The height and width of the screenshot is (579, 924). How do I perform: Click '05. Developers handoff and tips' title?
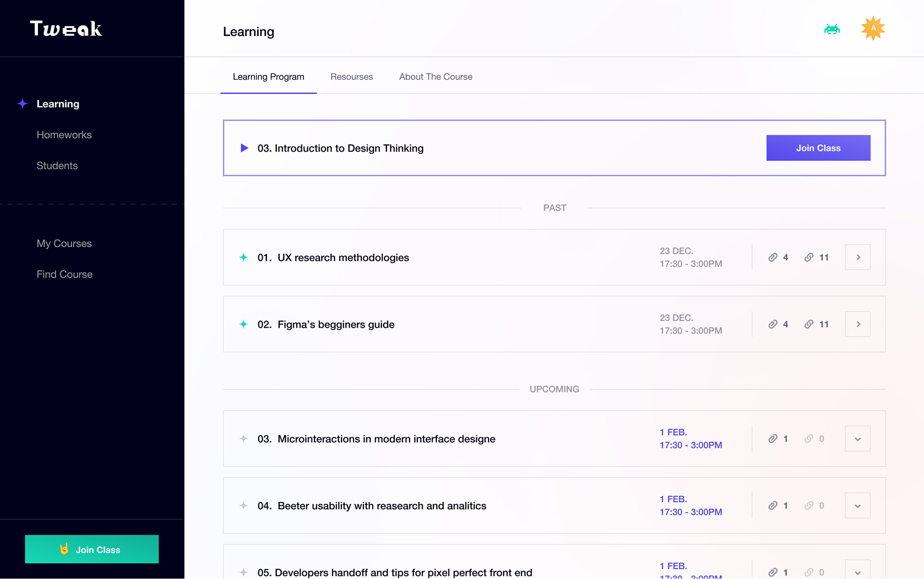point(395,572)
